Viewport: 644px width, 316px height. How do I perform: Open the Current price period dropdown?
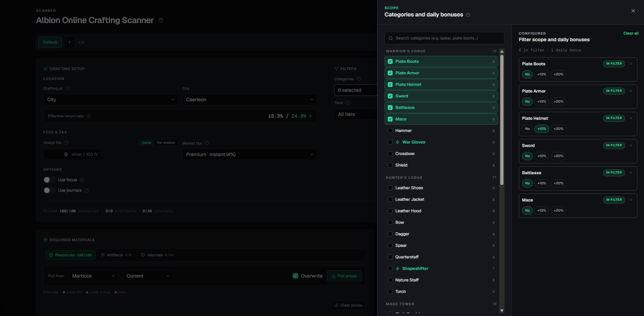(x=148, y=276)
